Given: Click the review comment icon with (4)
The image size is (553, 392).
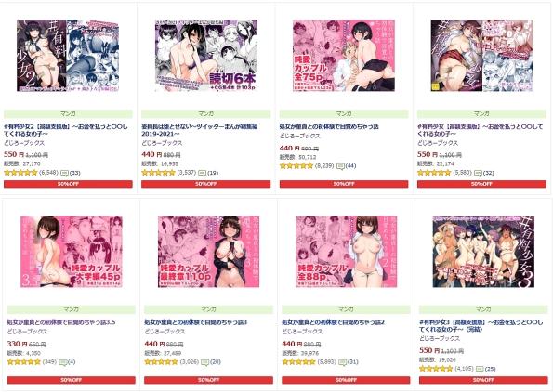Looking at the screenshot, I should click(63, 362).
